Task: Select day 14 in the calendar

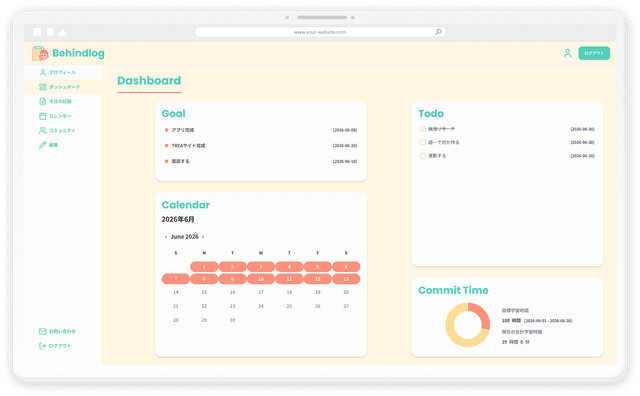Action: (176, 292)
